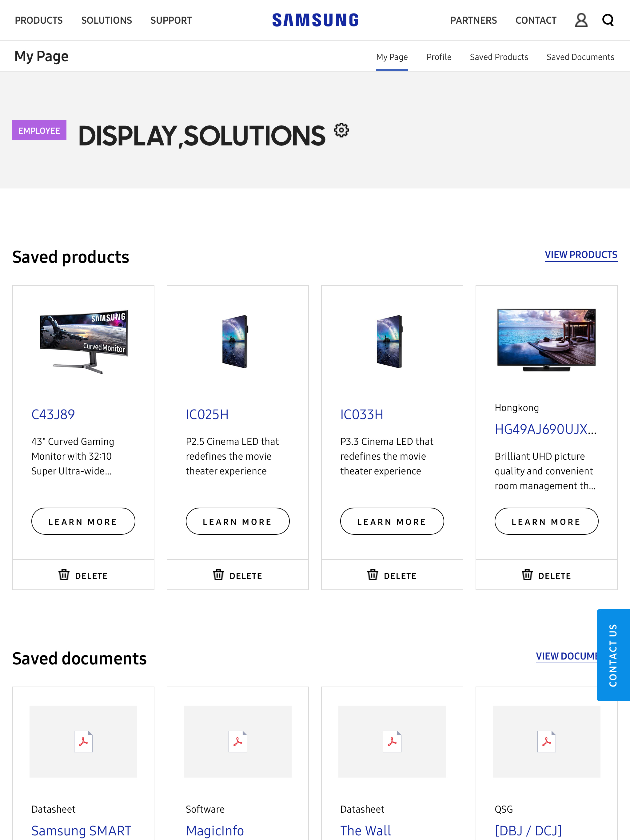Open the VIEW PRODUCTS link
The height and width of the screenshot is (840, 630).
[581, 255]
